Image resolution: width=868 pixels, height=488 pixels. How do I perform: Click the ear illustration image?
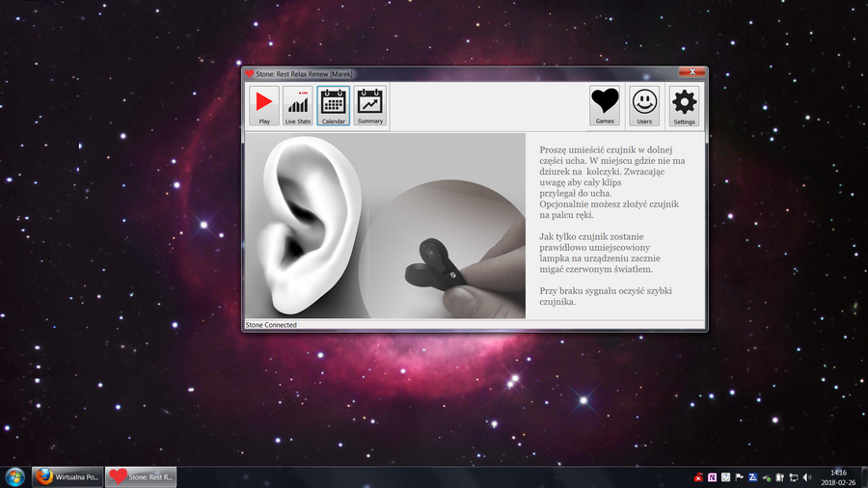[310, 226]
